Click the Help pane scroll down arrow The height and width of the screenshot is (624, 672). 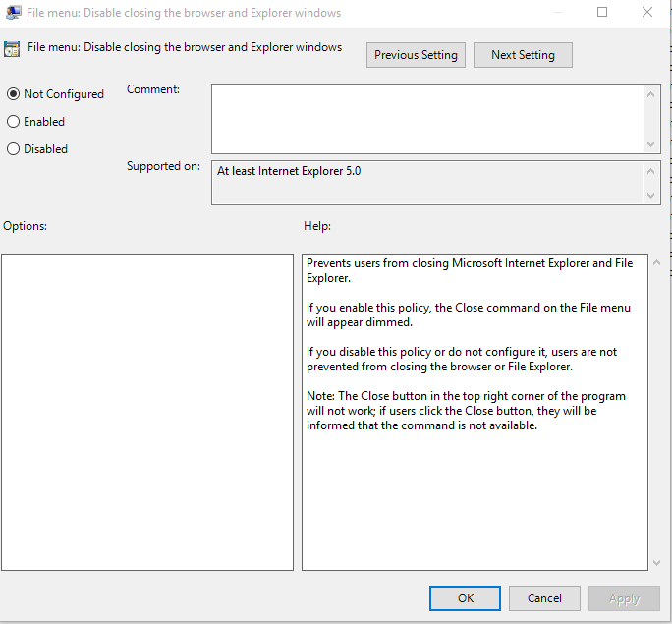(x=656, y=562)
